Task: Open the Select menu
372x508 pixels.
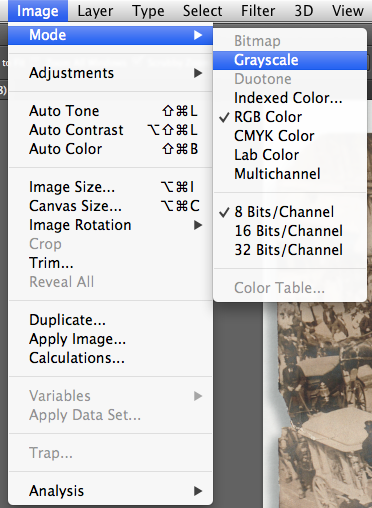Action: coord(202,11)
